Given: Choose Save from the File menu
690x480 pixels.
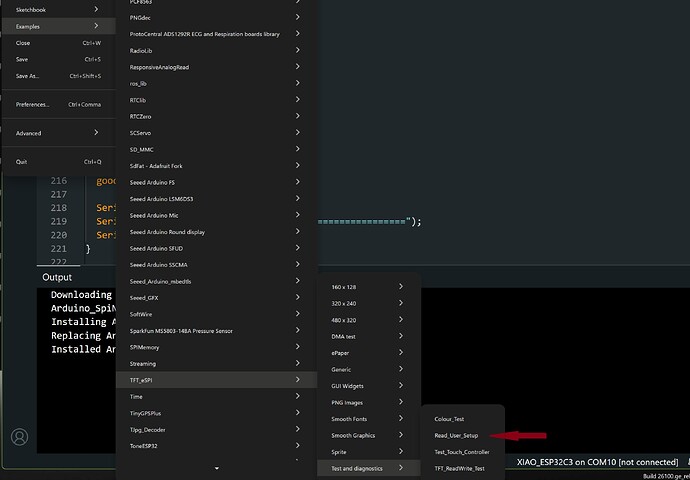Looking at the screenshot, I should [59, 59].
